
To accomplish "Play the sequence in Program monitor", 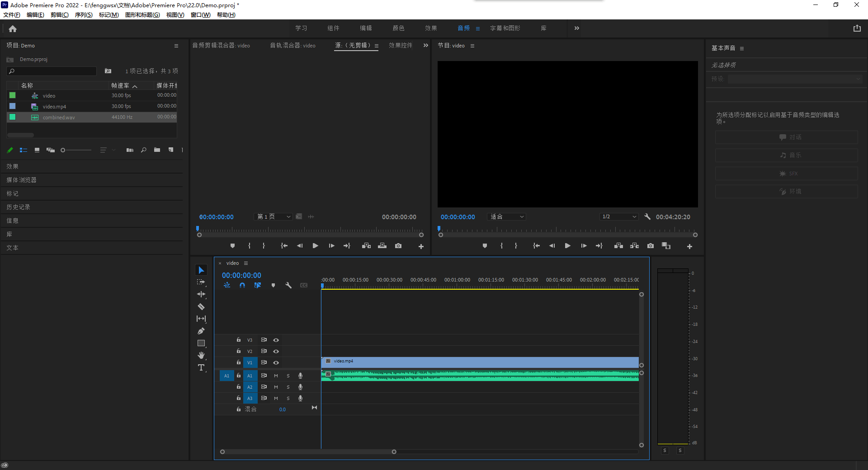I will pyautogui.click(x=567, y=246).
